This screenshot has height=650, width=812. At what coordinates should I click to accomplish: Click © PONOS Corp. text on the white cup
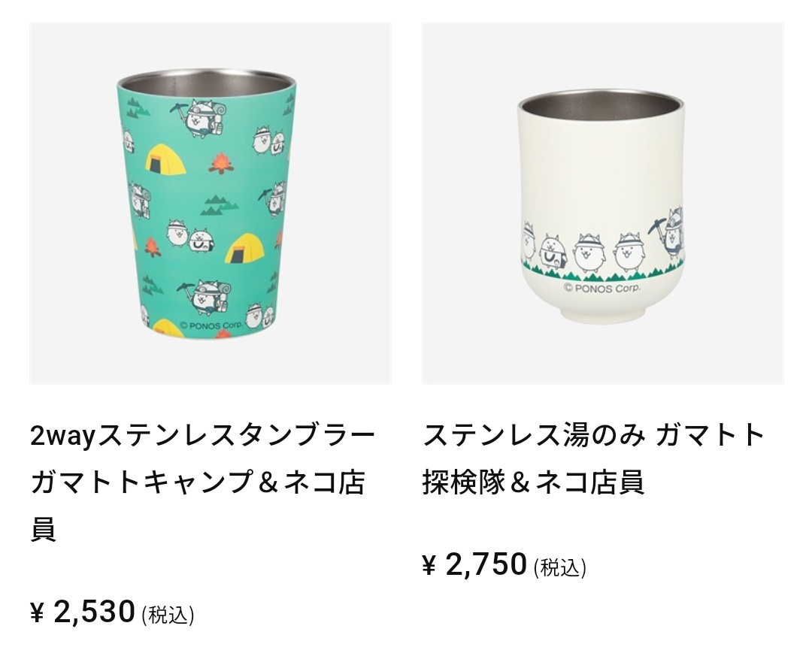click(601, 286)
